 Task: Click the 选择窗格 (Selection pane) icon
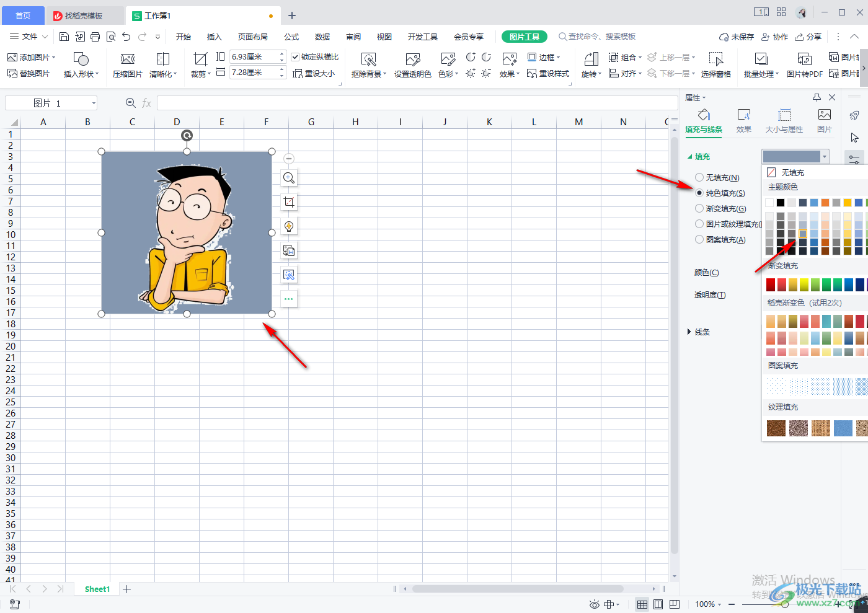click(716, 59)
